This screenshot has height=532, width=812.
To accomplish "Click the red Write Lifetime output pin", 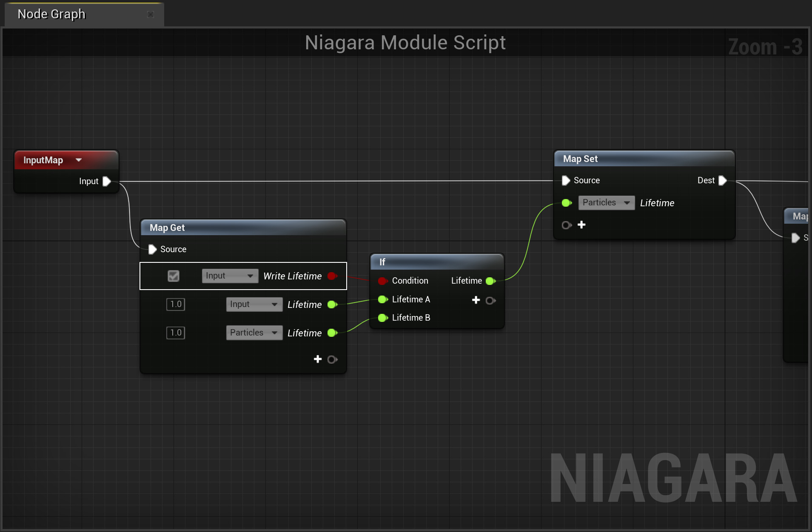I will point(333,276).
